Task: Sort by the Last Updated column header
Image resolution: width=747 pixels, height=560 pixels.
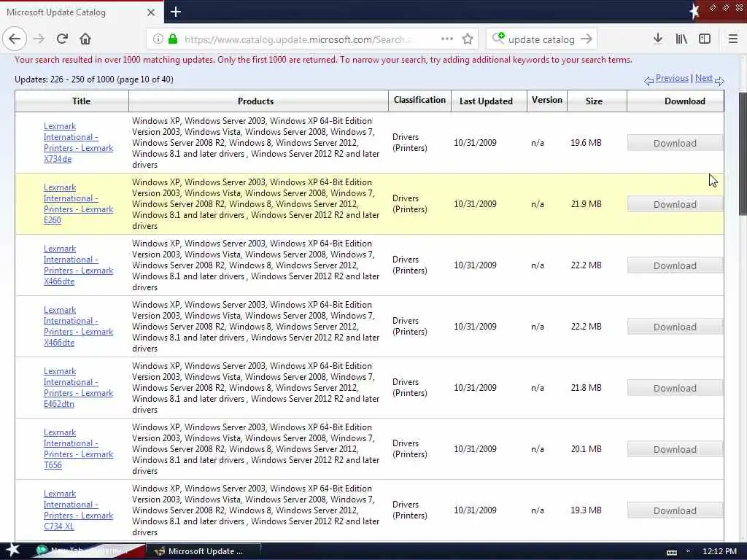Action: pyautogui.click(x=486, y=101)
